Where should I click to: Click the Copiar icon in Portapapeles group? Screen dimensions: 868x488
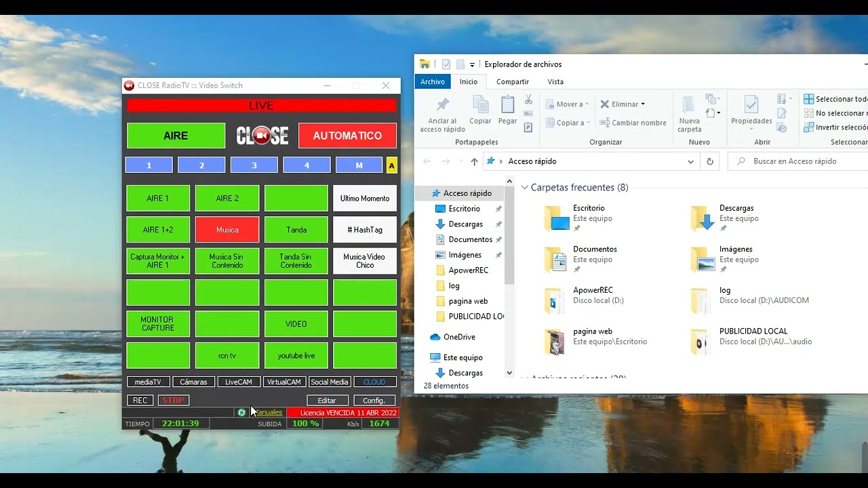click(x=480, y=104)
